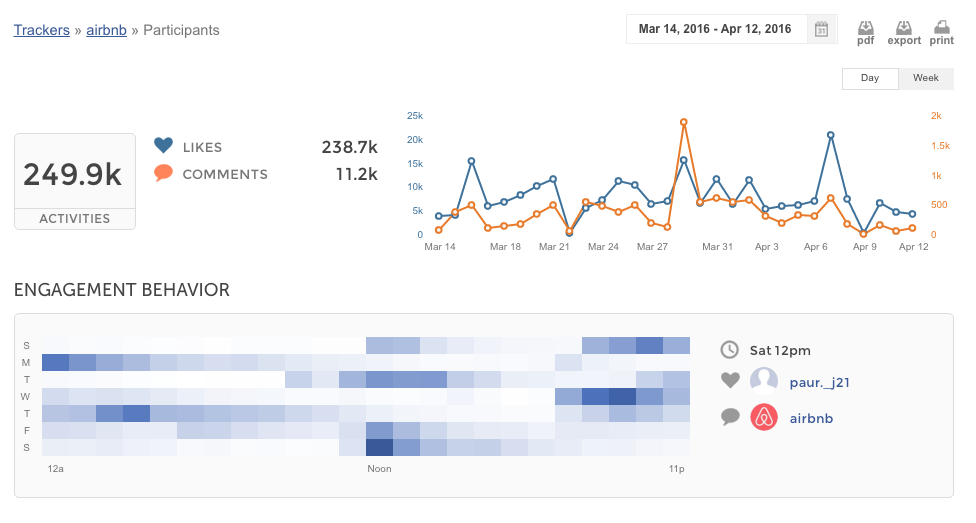
Task: Open the airbnb top commenter link
Action: tap(813, 418)
